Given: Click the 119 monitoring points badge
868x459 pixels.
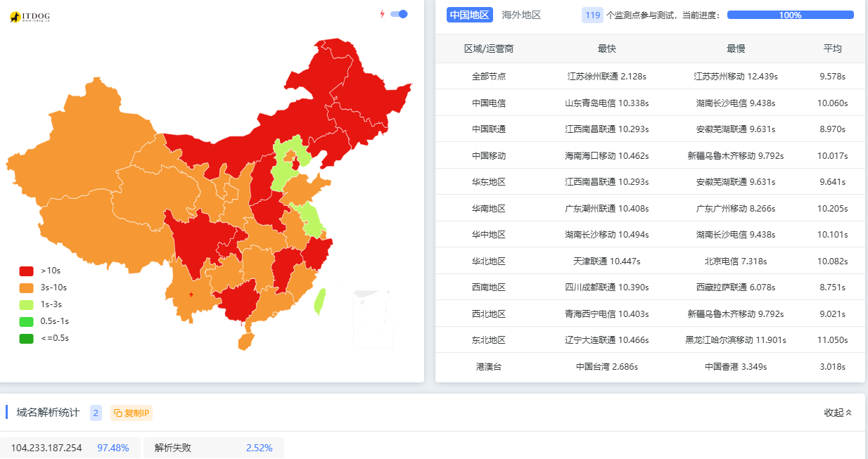Looking at the screenshot, I should [592, 15].
